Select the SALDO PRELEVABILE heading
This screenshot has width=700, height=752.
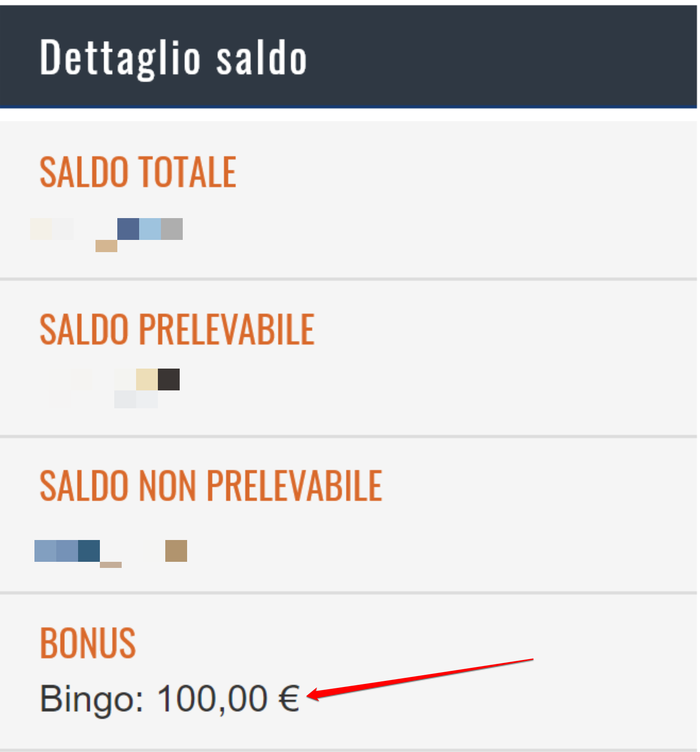click(177, 329)
